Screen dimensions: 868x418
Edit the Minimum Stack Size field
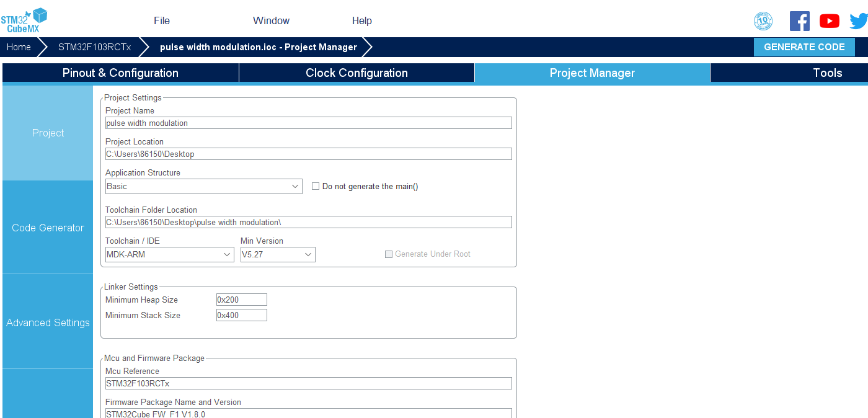pyautogui.click(x=242, y=315)
